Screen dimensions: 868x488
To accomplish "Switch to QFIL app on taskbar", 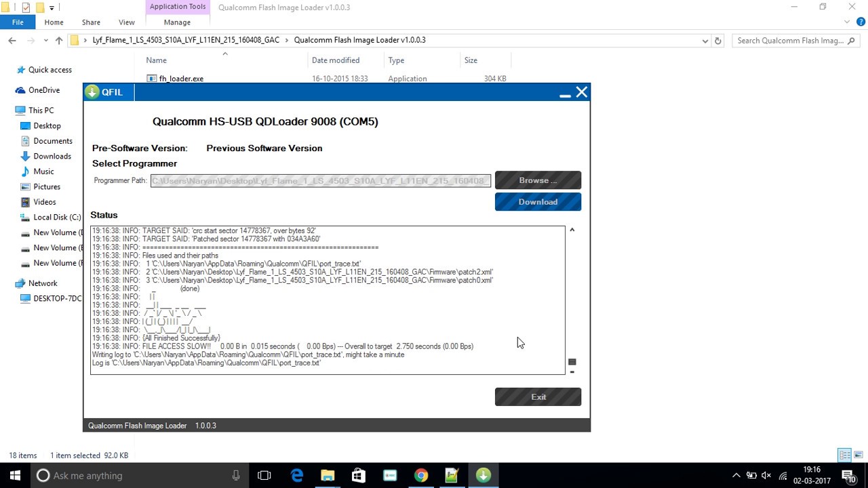I will pyautogui.click(x=484, y=476).
